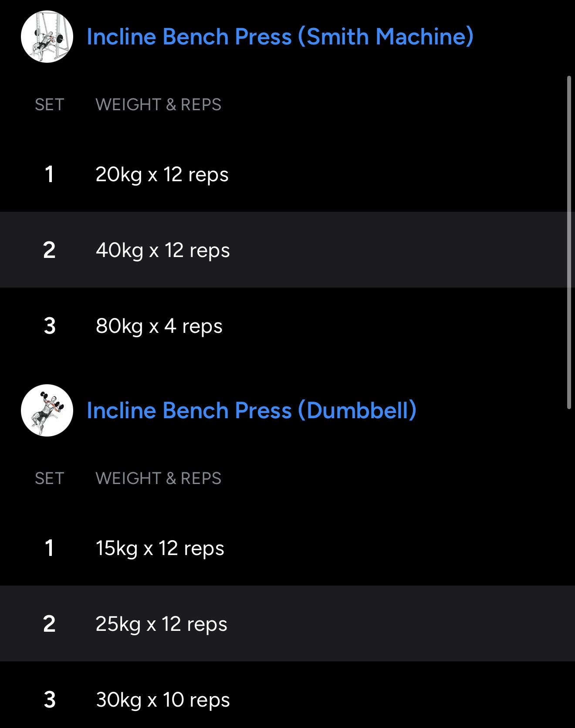Tap the Smith Machine exercise thumbnail icon
This screenshot has width=575, height=728.
coord(47,37)
